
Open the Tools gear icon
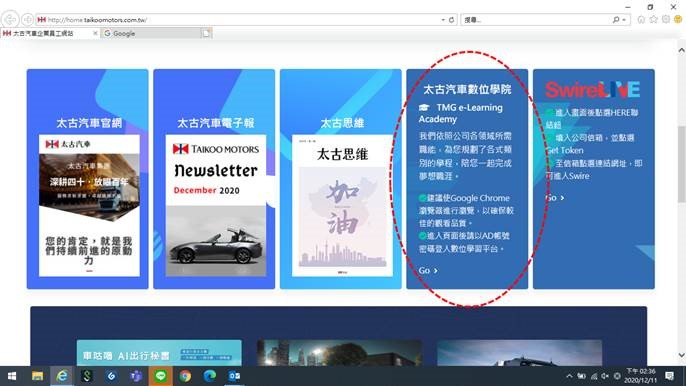tap(666, 19)
